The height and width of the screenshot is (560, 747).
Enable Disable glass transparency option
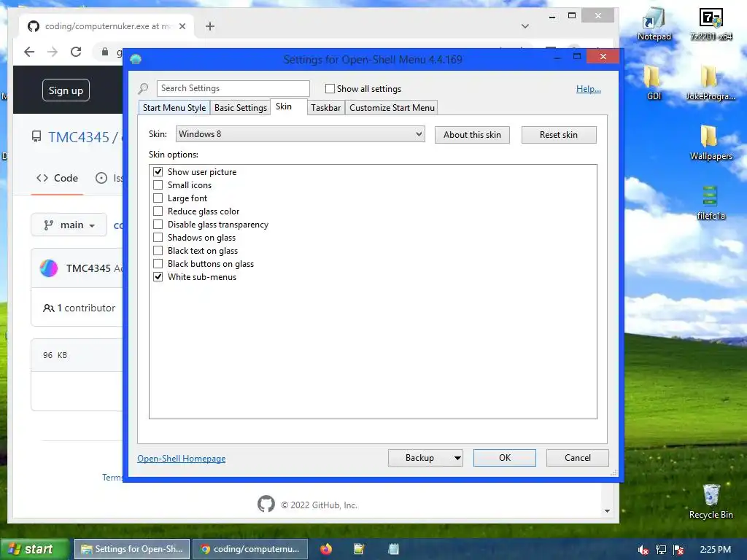click(158, 225)
